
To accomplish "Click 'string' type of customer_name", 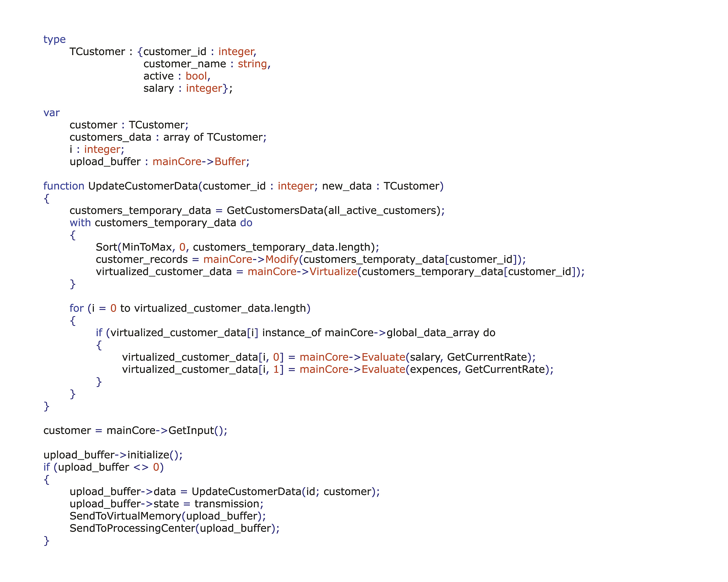I will point(252,64).
